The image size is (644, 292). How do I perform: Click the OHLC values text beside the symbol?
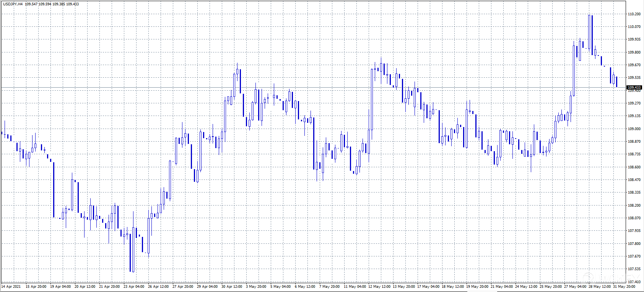52,4
